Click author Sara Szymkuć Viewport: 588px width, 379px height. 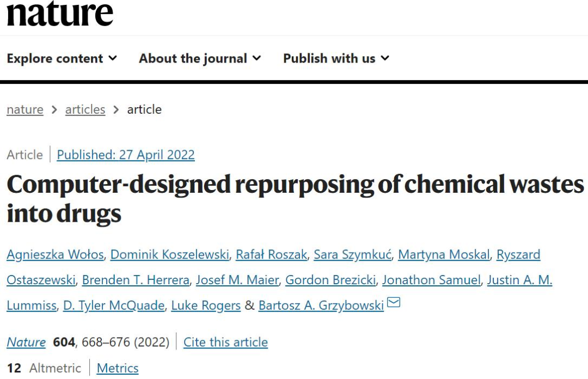point(352,254)
